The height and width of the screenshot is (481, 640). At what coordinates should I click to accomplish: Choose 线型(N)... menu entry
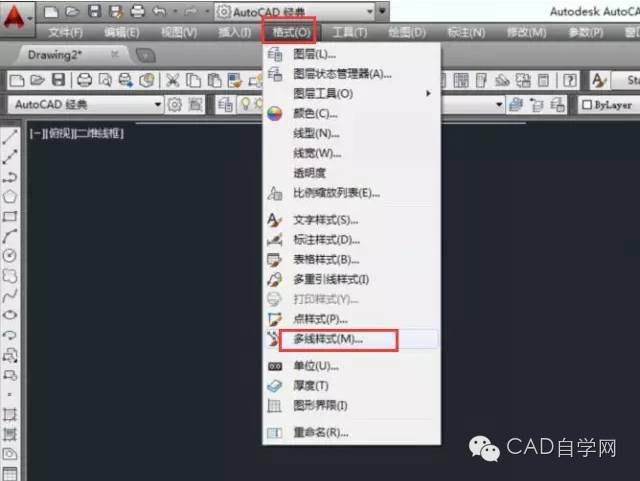pos(351,134)
